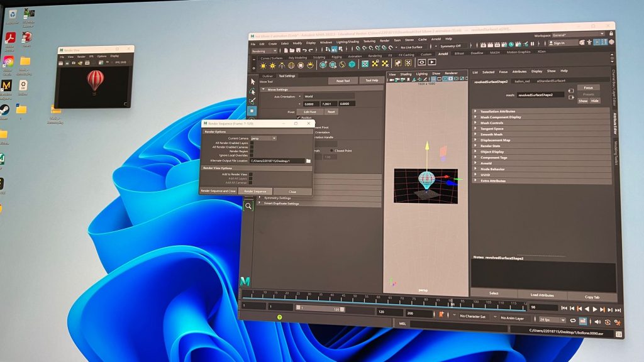Collapse the Move Settings section

pyautogui.click(x=264, y=89)
